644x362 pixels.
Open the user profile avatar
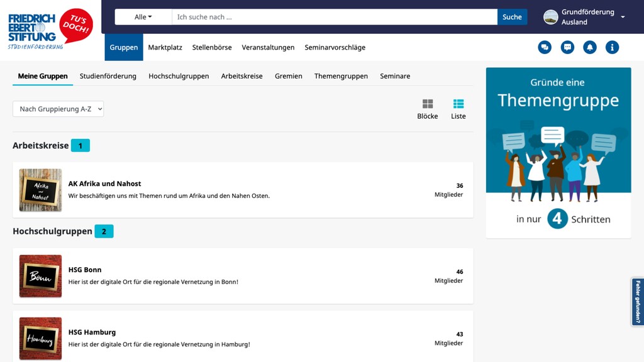pos(550,17)
